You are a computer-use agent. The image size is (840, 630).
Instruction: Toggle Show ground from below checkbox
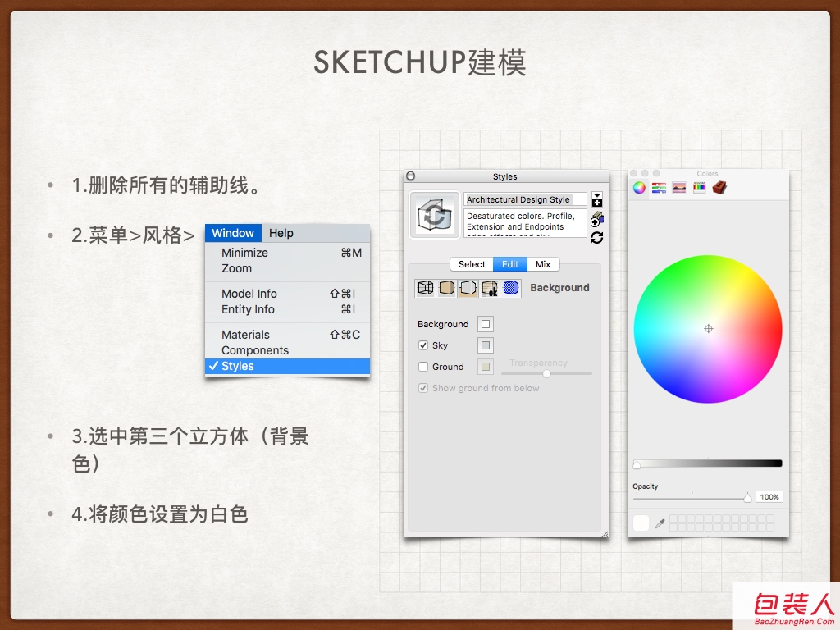(x=423, y=388)
